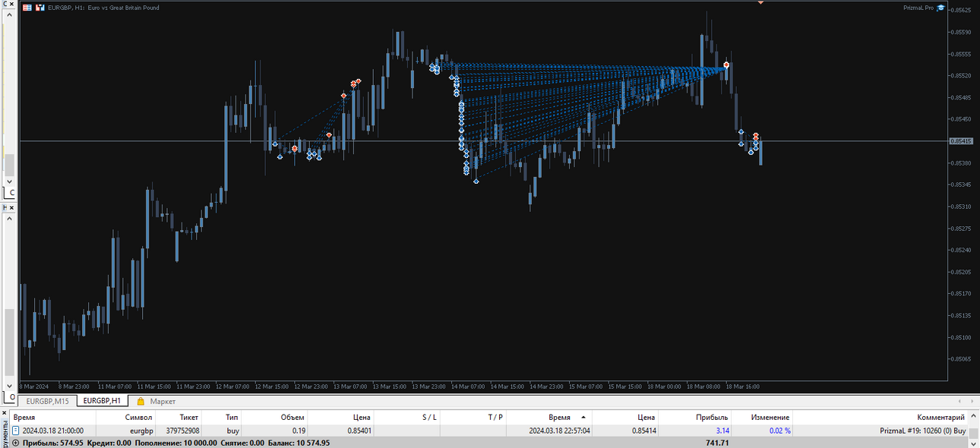The height and width of the screenshot is (448, 980).
Task: Click the One Click Trading panel icon
Action: [27, 8]
